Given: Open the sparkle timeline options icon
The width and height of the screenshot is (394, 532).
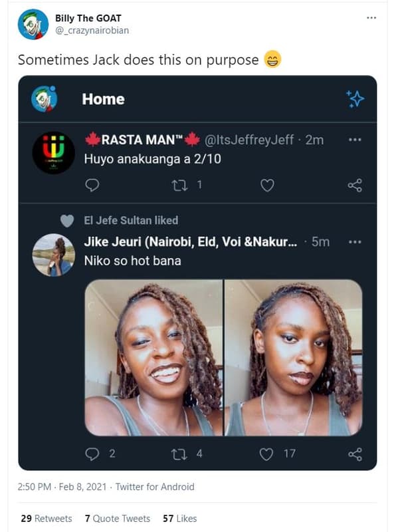Looking at the screenshot, I should 355,99.
